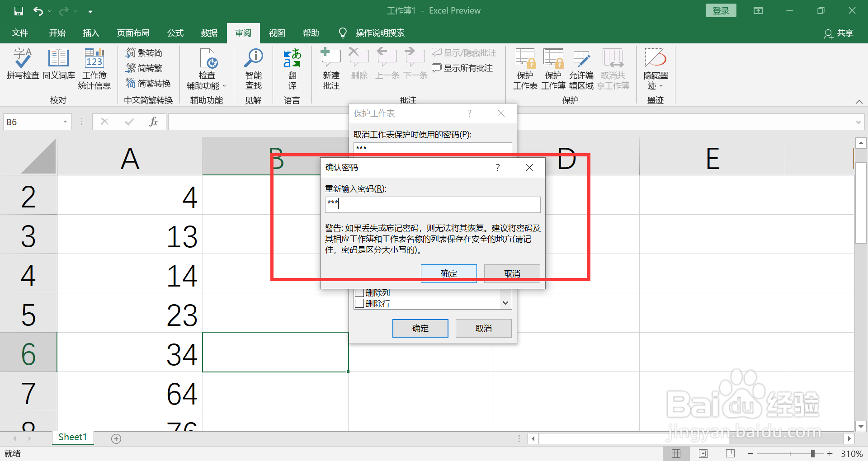Toggle the Delete Columns checkbox

coord(360,293)
